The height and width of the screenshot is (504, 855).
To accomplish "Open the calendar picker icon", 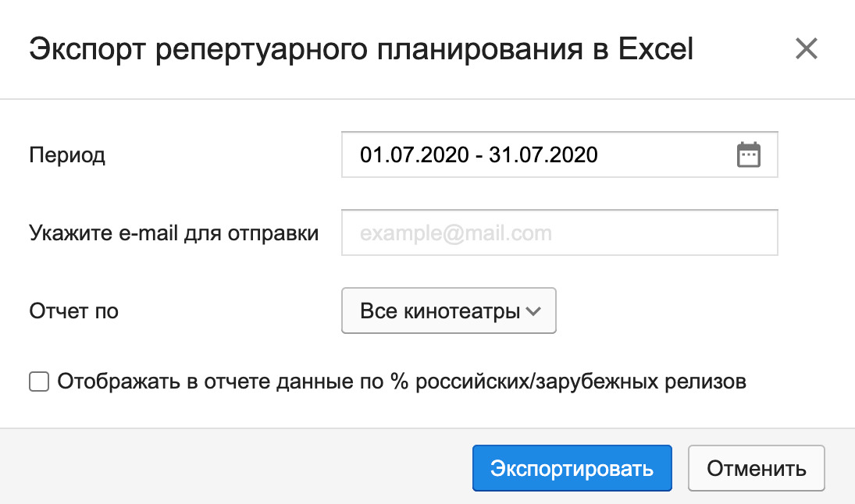I will (748, 154).
